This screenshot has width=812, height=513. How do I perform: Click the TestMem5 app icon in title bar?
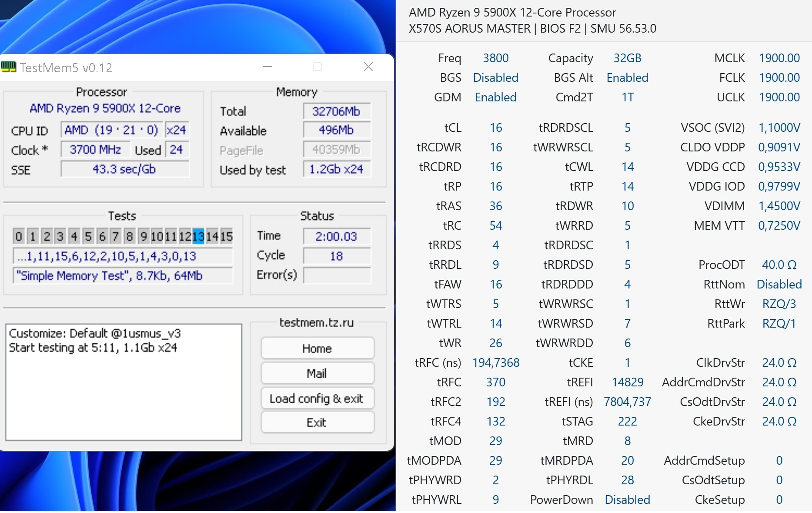9,67
